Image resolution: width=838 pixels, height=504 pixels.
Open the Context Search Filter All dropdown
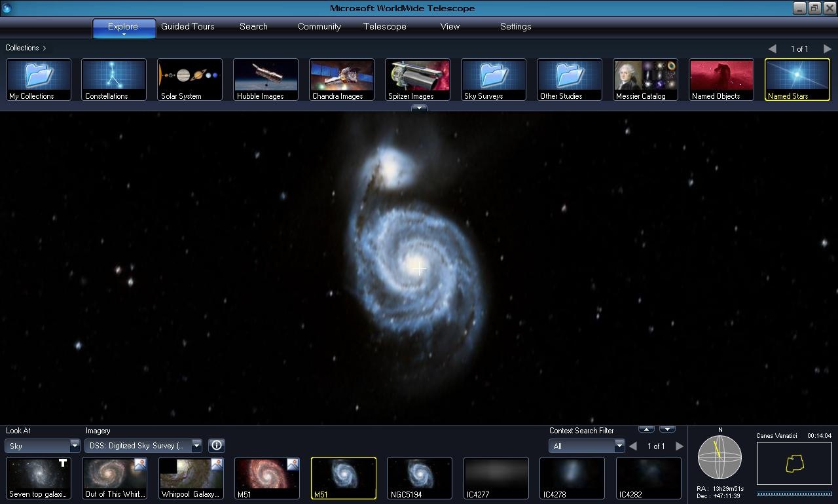coord(587,446)
